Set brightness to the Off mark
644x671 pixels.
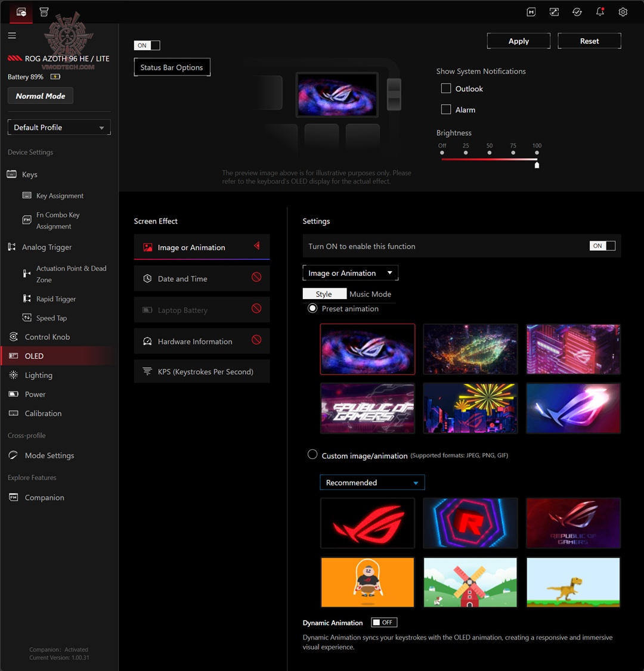pyautogui.click(x=442, y=153)
